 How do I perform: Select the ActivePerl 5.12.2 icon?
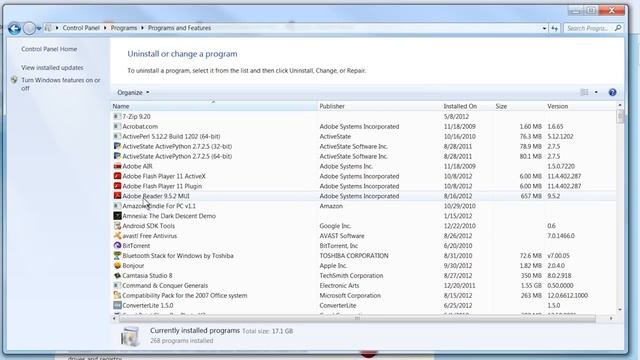tap(117, 136)
